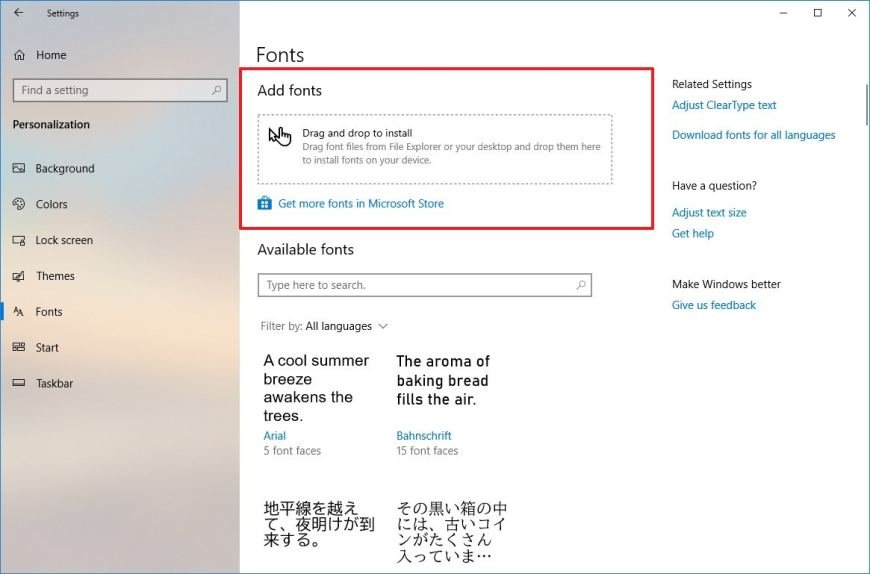Viewport: 870px width, 574px height.
Task: Open the Start settings icon
Action: tap(19, 348)
